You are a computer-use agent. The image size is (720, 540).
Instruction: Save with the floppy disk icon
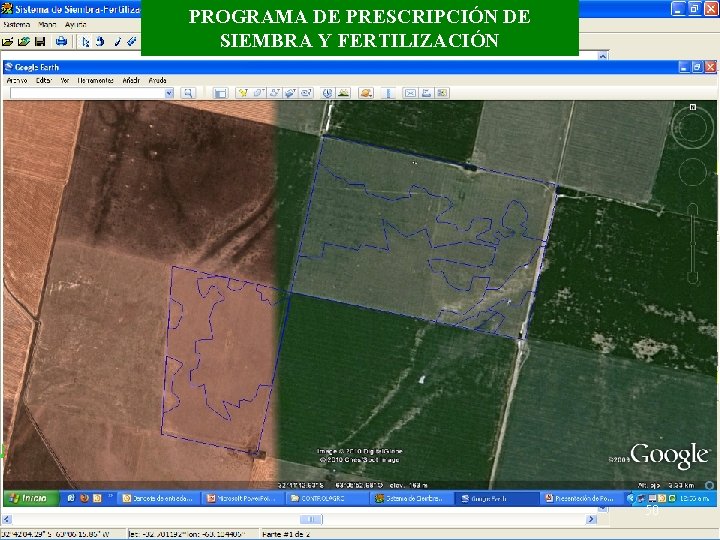(40, 42)
